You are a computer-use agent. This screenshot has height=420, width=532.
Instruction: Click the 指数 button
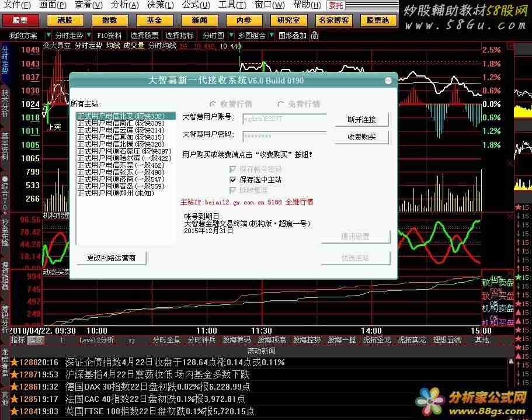pyautogui.click(x=110, y=20)
